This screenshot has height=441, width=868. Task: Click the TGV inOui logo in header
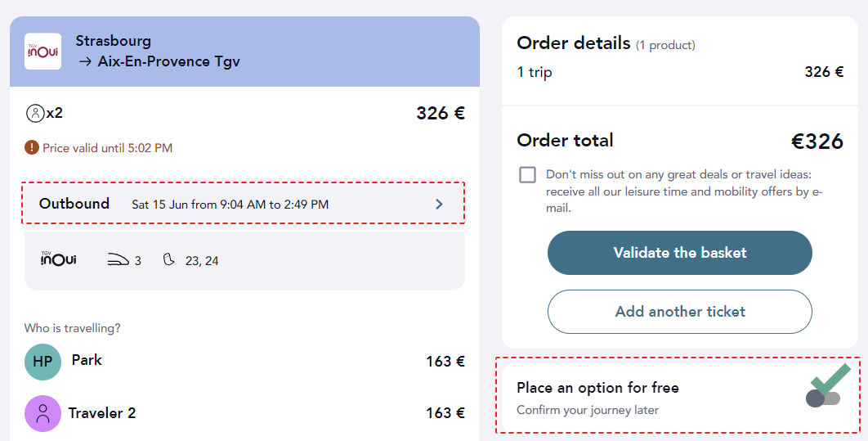click(43, 52)
